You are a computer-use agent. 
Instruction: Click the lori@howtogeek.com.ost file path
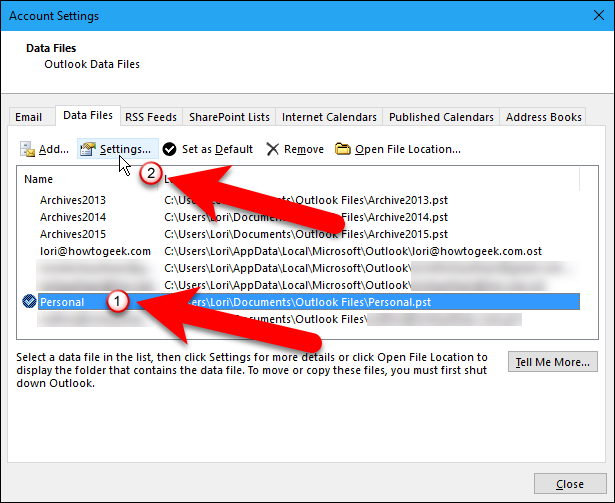pyautogui.click(x=353, y=251)
